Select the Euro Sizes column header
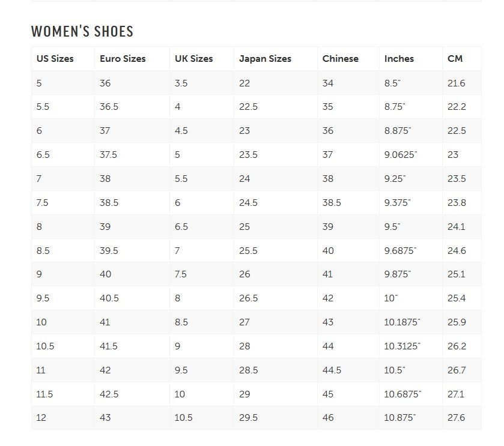The width and height of the screenshot is (504, 446). pyautogui.click(x=132, y=58)
